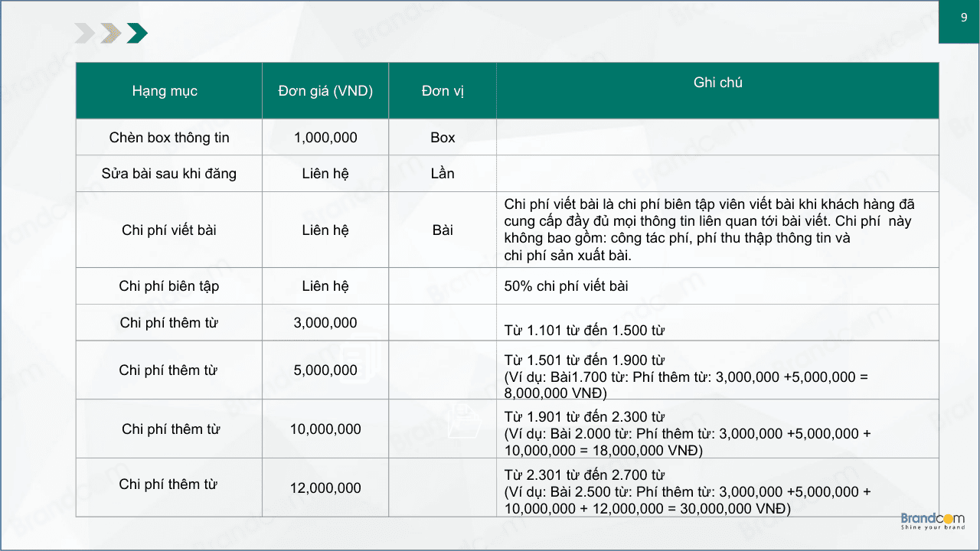Select the "Chèn box thông tin" cell
This screenshot has height=551, width=980.
click(x=169, y=138)
